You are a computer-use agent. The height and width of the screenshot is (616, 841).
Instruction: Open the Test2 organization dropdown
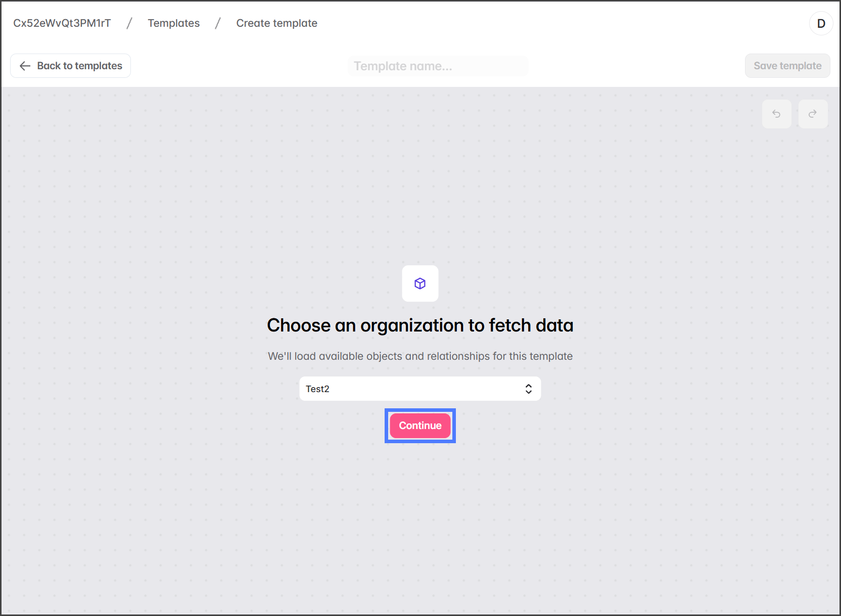pos(419,389)
